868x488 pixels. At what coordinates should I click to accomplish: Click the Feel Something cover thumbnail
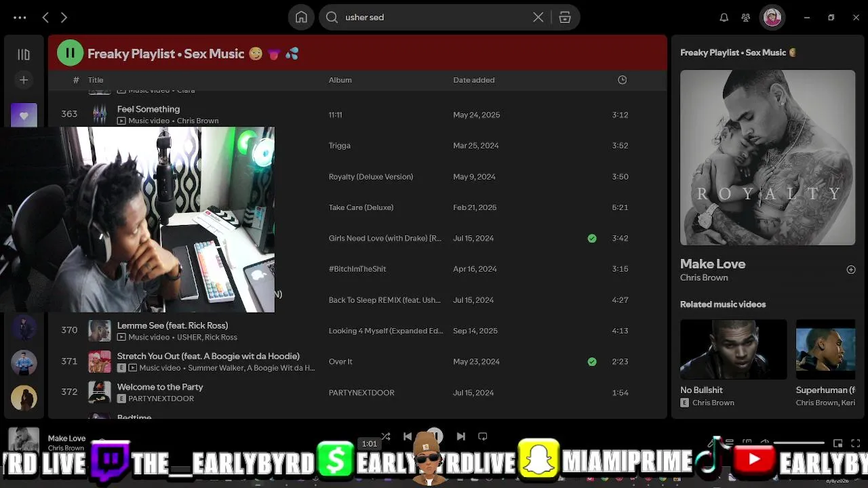coord(100,115)
